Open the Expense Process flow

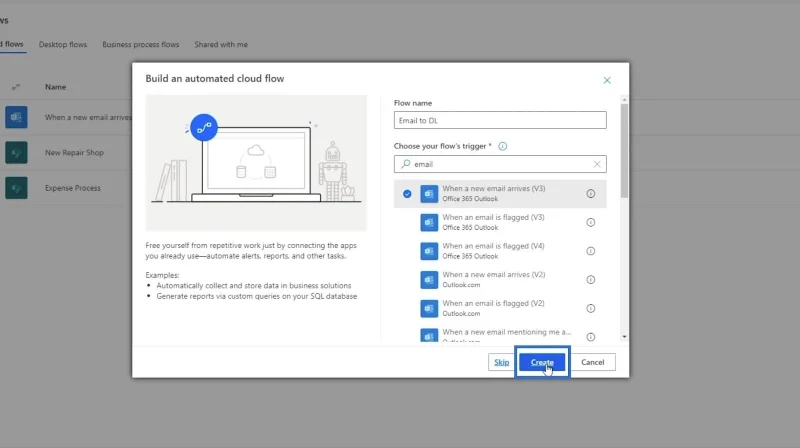coord(72,188)
